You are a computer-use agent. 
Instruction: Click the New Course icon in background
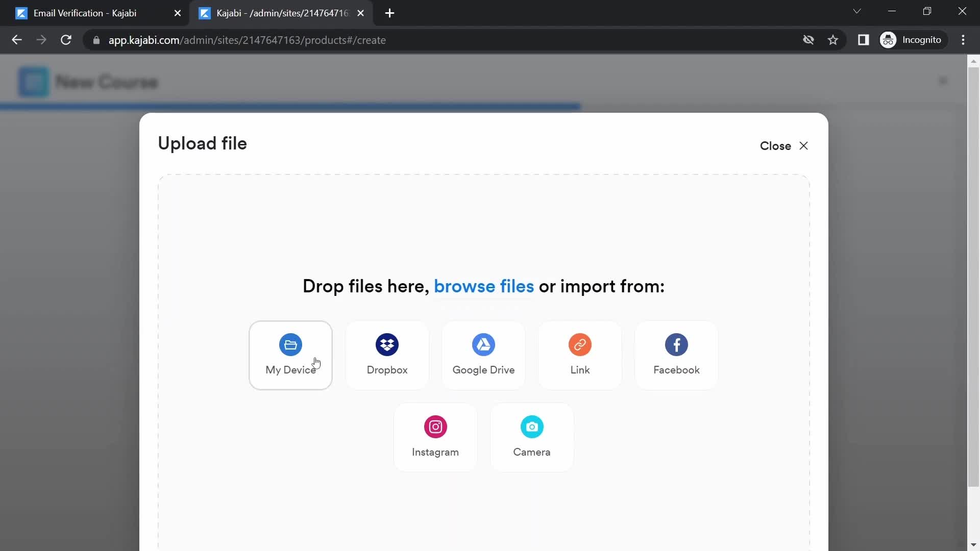point(34,82)
